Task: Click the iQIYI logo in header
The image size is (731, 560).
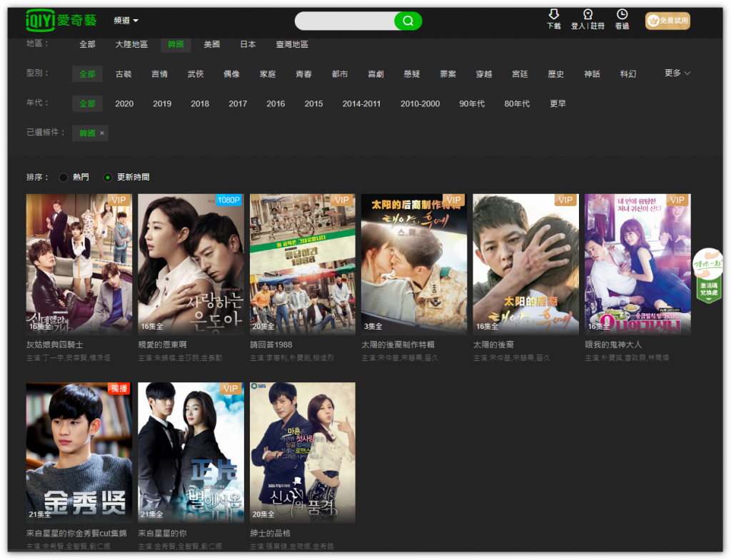Action: [61, 20]
